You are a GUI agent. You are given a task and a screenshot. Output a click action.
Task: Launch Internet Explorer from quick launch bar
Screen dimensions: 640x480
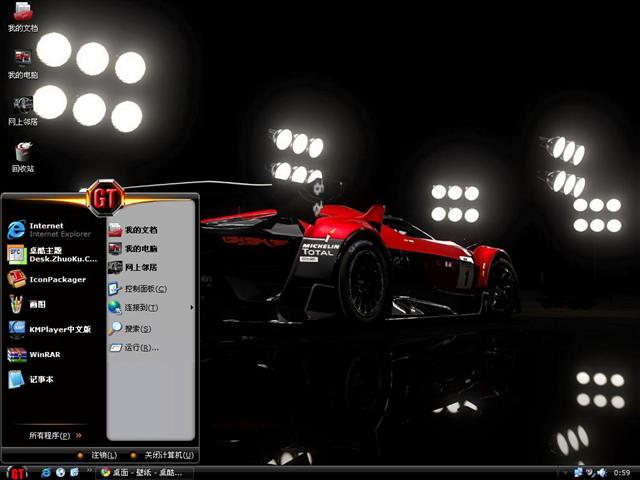[46, 472]
